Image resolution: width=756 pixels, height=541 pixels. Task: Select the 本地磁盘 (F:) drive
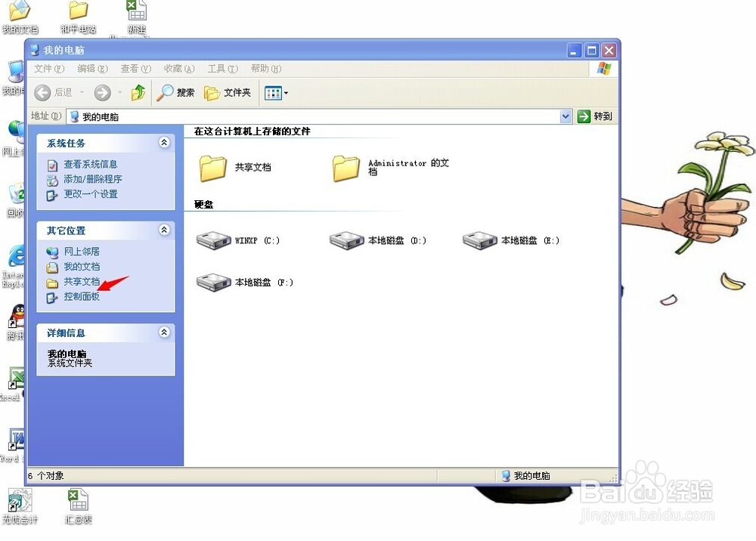click(245, 283)
